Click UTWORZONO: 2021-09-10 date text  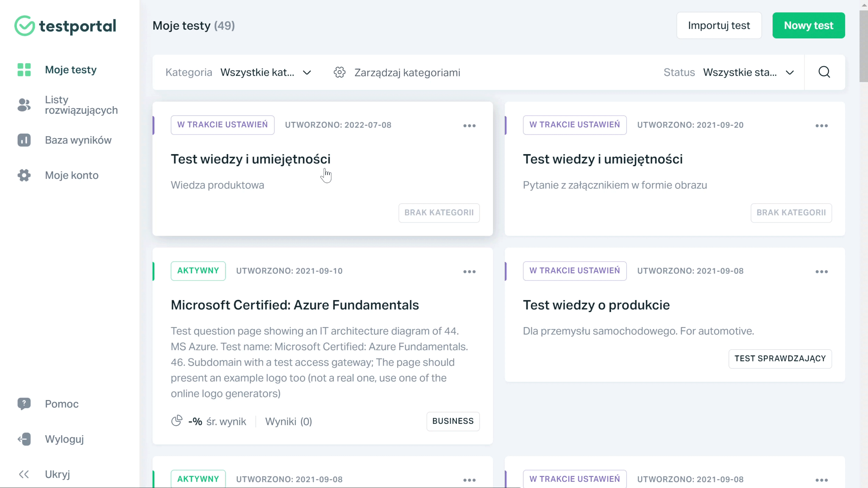[289, 271]
